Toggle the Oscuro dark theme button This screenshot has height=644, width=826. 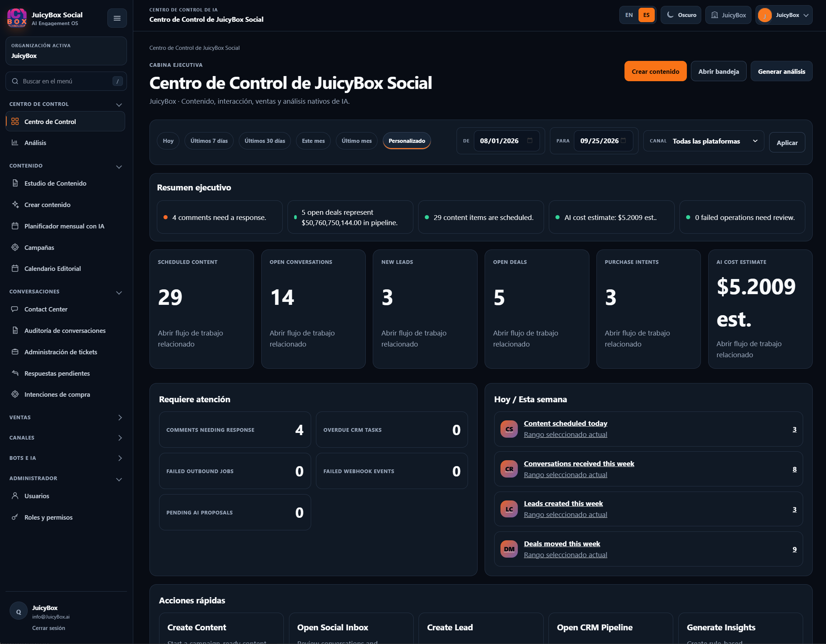click(x=681, y=15)
